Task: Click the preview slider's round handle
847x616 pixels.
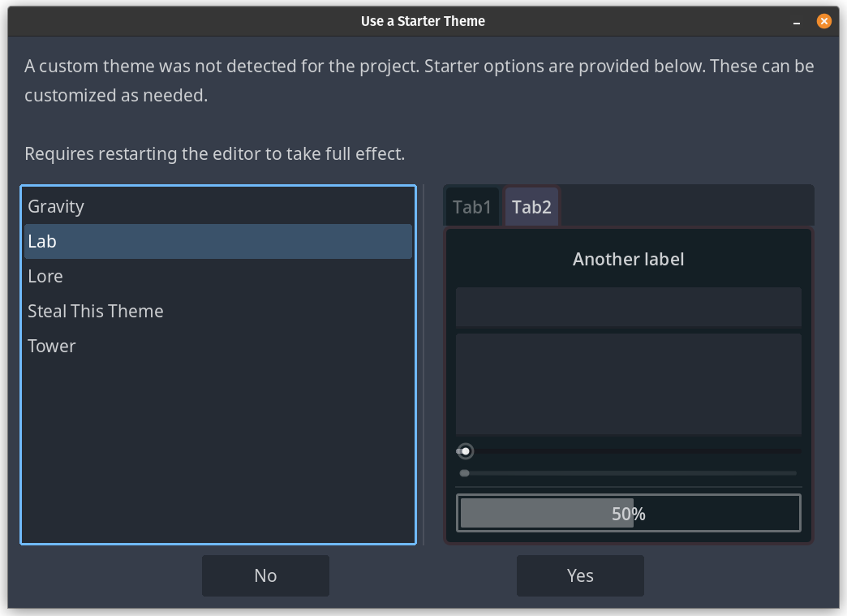Action: [466, 451]
